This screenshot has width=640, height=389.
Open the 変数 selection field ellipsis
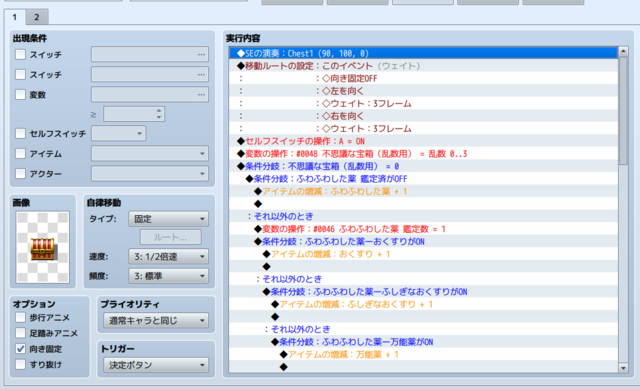201,95
